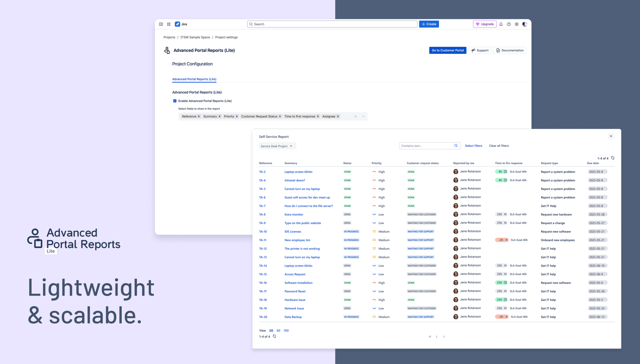Open Project settings breadcrumb
Image resolution: width=640 pixels, height=364 pixels.
(226, 37)
